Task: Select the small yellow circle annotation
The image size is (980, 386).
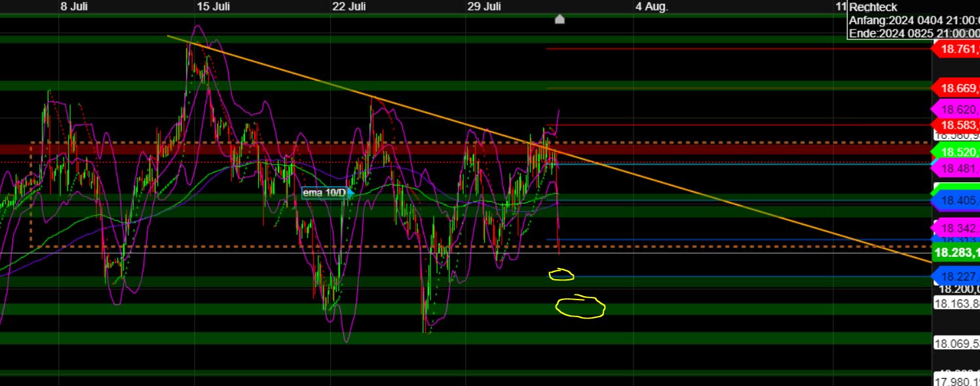Action: point(561,275)
